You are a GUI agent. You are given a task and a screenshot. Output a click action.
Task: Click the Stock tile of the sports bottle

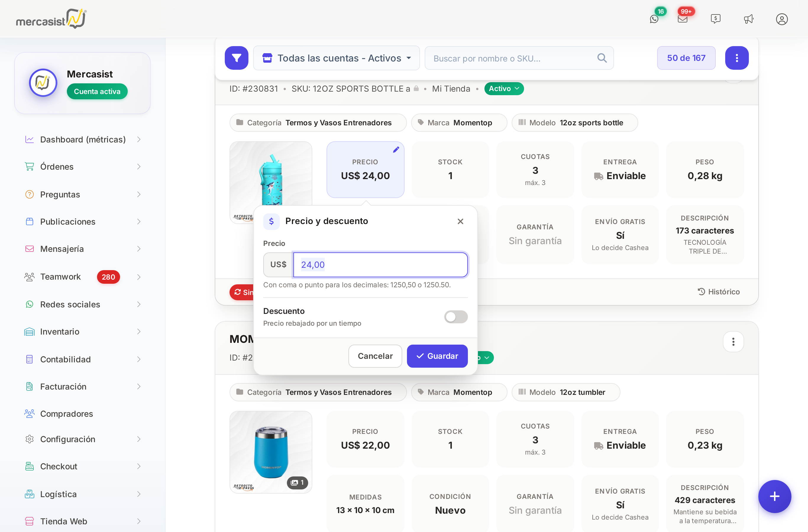click(x=450, y=170)
